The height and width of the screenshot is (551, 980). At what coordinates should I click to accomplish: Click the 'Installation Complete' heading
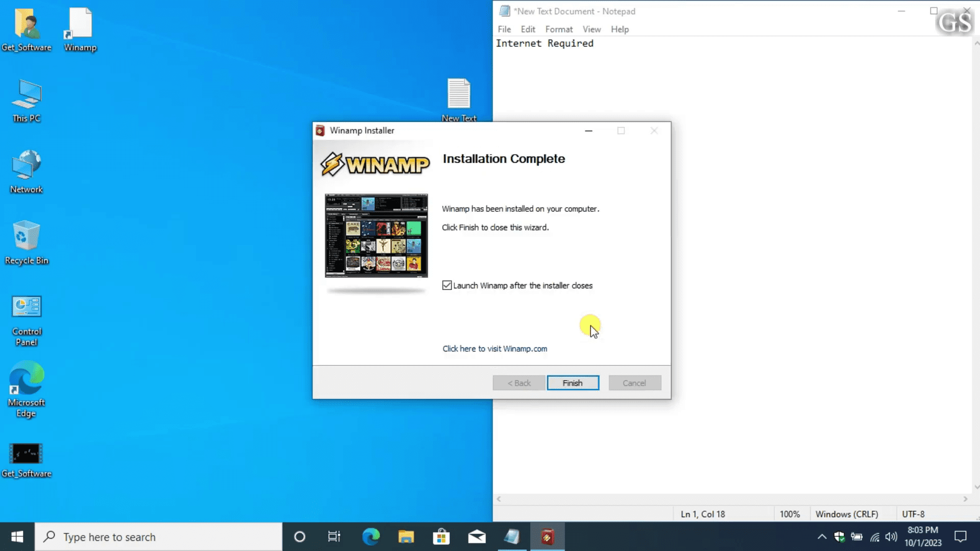click(x=504, y=159)
